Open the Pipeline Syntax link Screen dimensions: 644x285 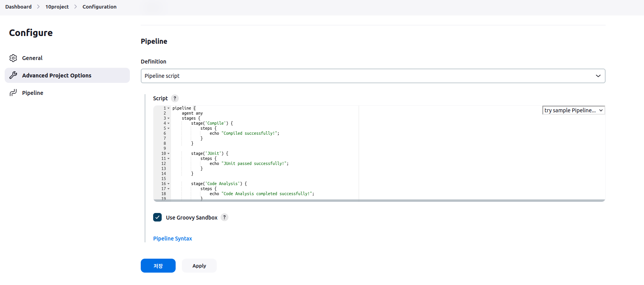pyautogui.click(x=173, y=239)
